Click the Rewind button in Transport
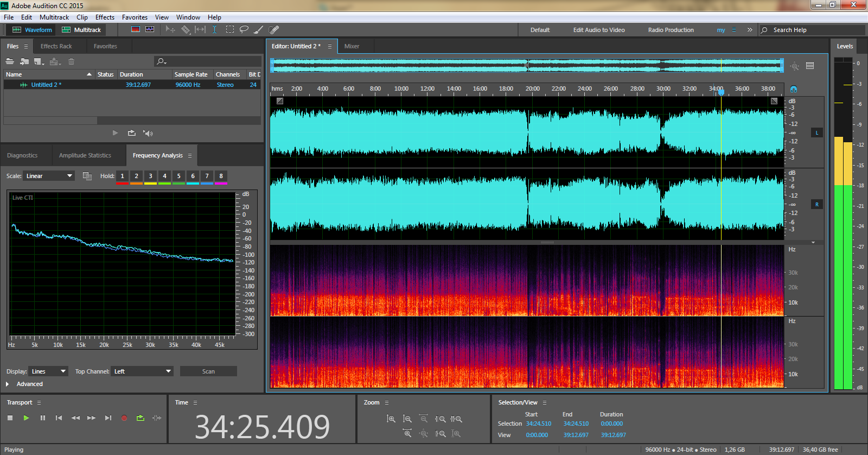The width and height of the screenshot is (868, 455). pos(75,418)
